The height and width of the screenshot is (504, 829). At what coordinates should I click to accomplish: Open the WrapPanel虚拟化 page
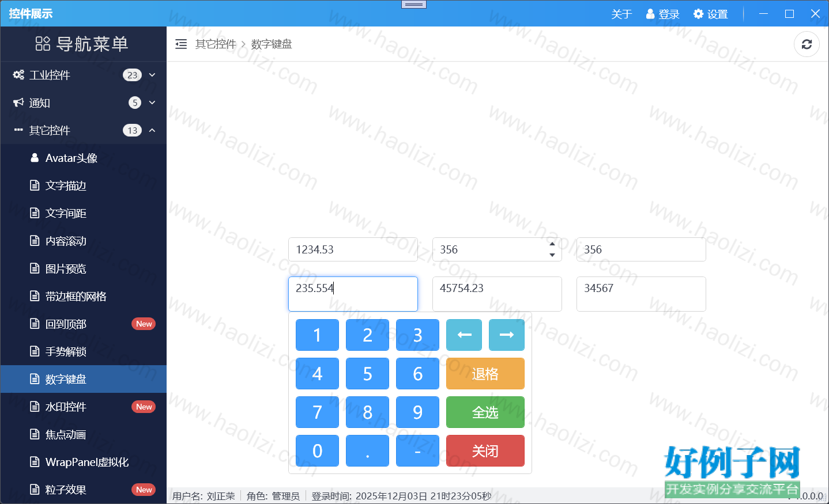(x=84, y=462)
